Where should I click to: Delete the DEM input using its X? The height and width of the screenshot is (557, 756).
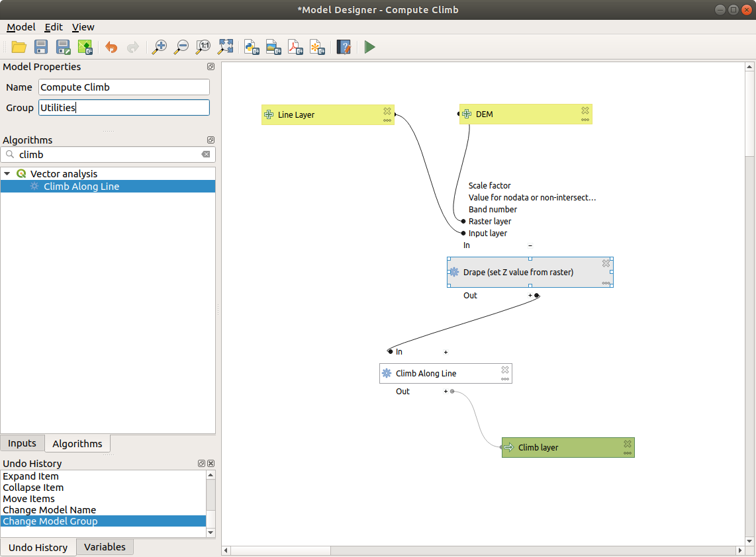(585, 110)
